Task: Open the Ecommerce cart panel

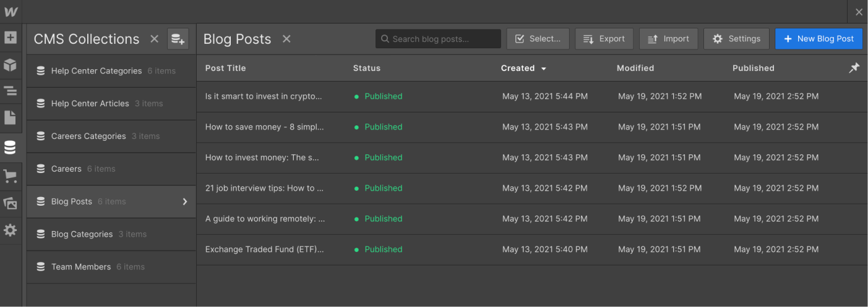Action: pyautogui.click(x=11, y=176)
